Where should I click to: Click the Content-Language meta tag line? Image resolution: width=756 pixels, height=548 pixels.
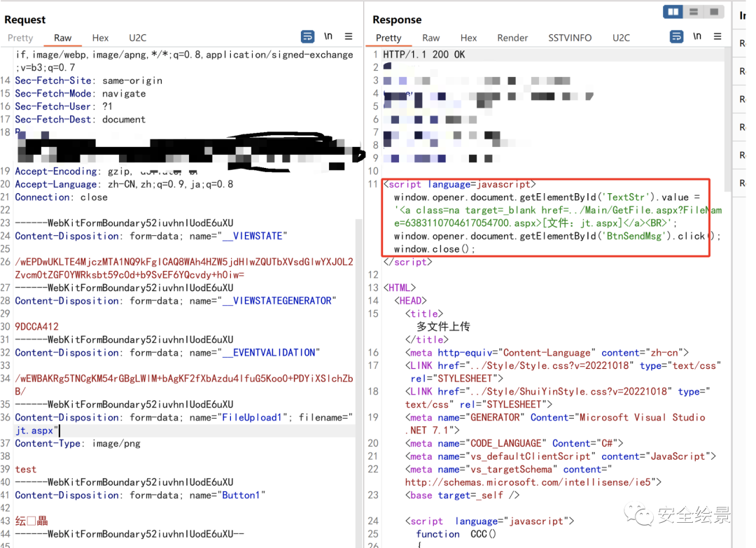point(547,353)
